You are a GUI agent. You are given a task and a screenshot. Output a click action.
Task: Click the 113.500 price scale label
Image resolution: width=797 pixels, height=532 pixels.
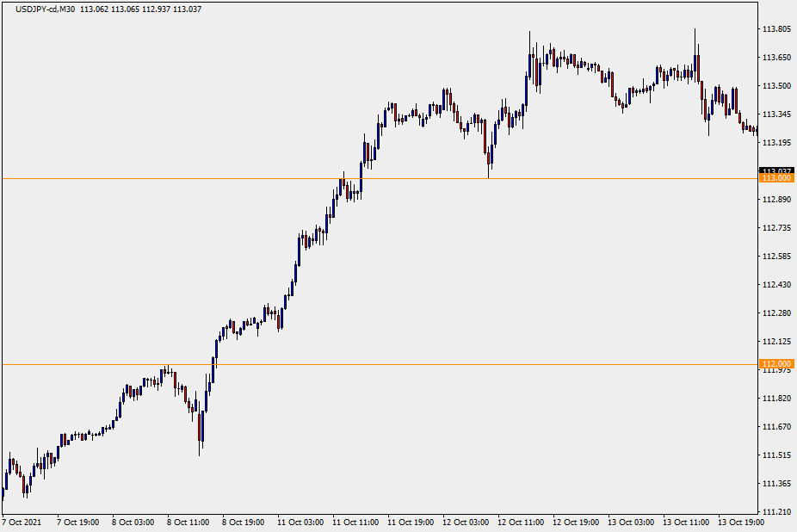776,86
